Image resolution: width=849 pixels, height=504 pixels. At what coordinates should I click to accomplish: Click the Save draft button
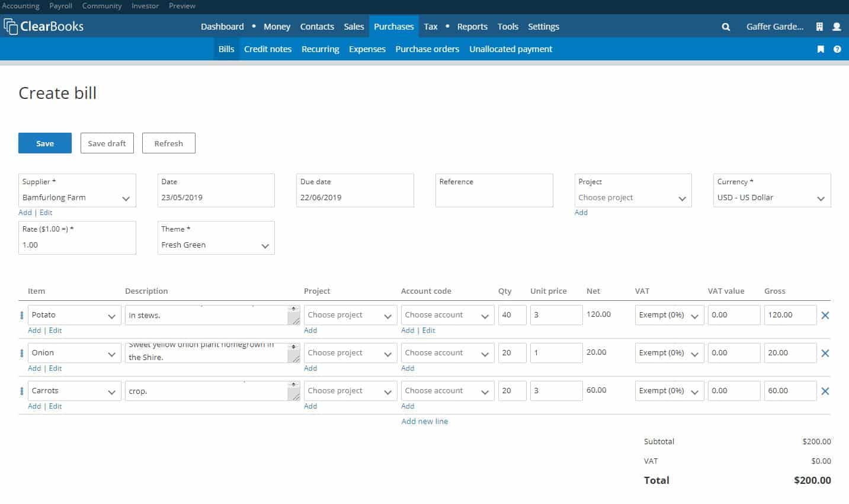point(107,143)
